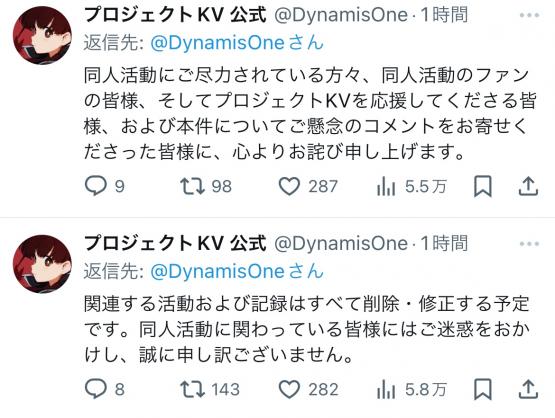The image size is (555, 418).
Task: Open more options menu on second tweet
Action: pos(529,244)
